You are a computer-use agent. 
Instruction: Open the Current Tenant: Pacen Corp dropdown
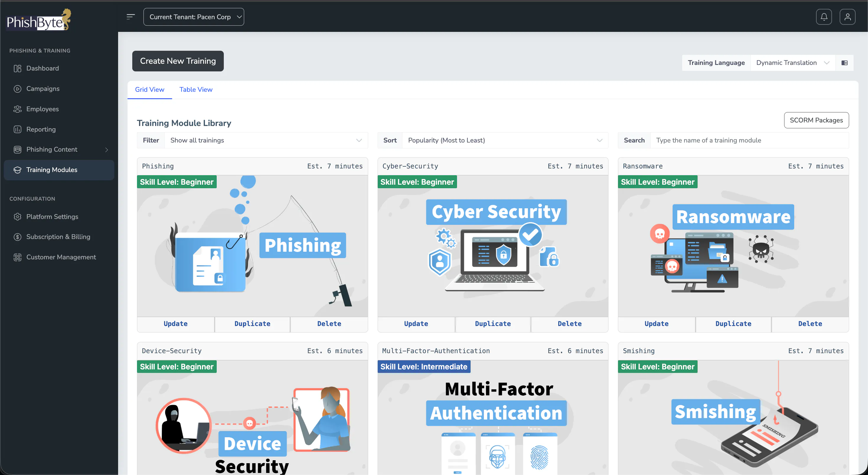click(194, 17)
